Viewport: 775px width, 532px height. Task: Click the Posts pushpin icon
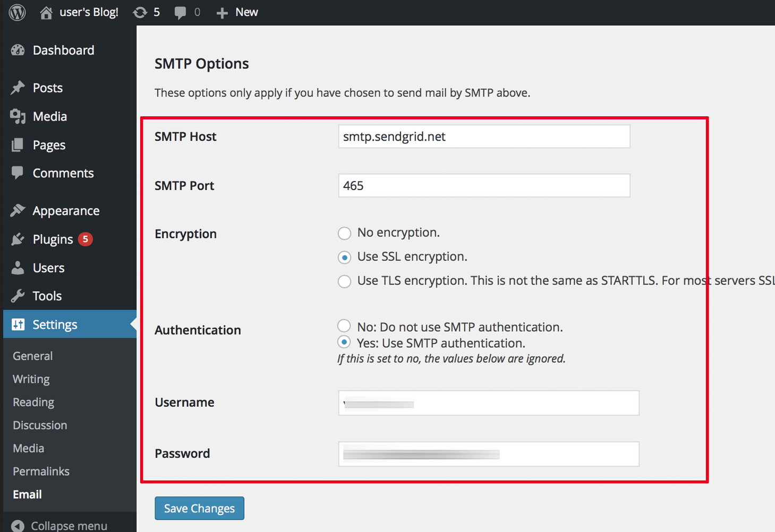point(18,88)
